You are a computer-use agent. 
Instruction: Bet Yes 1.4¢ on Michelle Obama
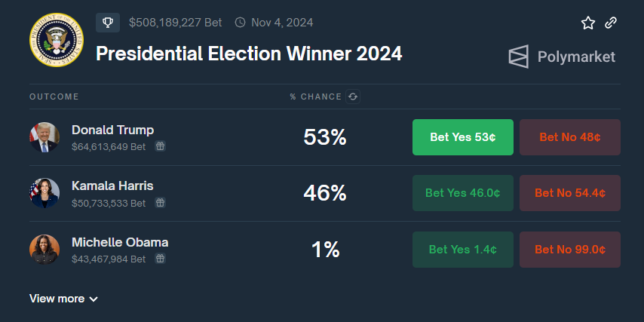(x=462, y=250)
